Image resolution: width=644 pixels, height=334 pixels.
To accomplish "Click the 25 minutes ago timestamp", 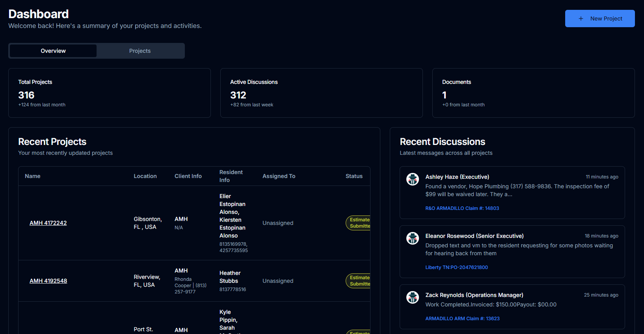I will (601, 295).
